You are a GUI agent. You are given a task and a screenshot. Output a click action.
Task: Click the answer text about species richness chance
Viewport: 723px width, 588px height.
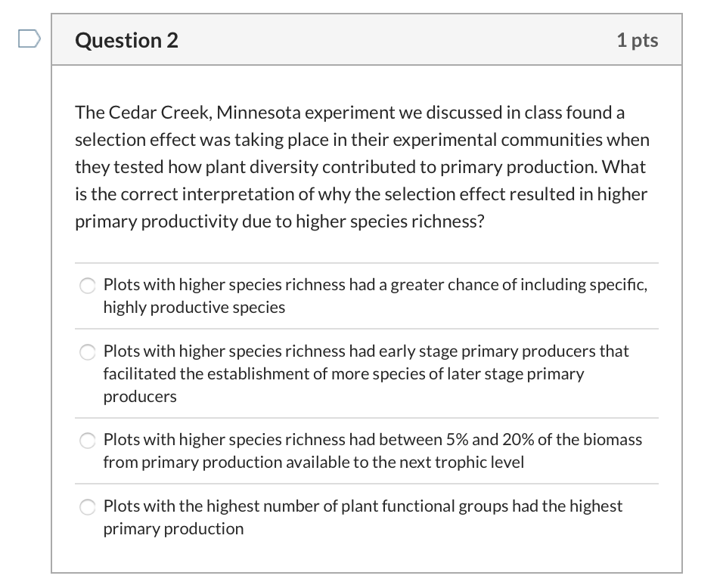click(x=374, y=296)
